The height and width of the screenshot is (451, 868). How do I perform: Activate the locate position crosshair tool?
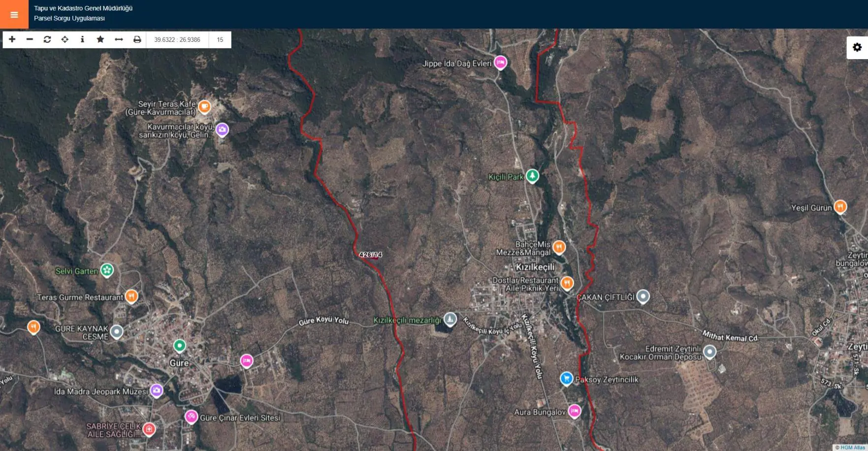click(x=65, y=39)
